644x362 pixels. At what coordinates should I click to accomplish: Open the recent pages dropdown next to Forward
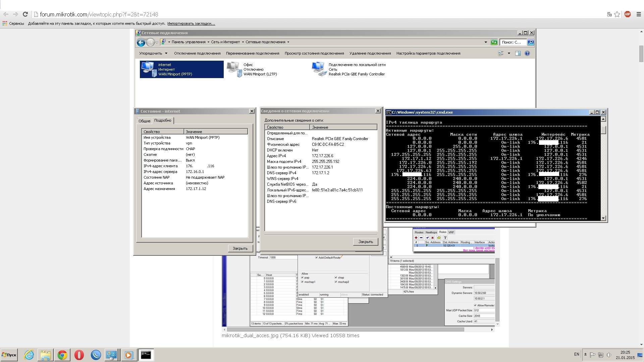pos(157,43)
